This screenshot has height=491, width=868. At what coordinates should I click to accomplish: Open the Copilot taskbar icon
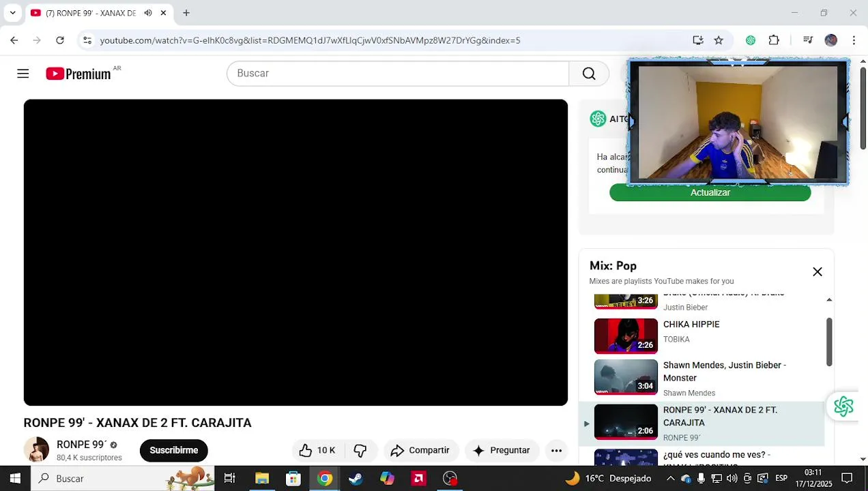coord(387,479)
